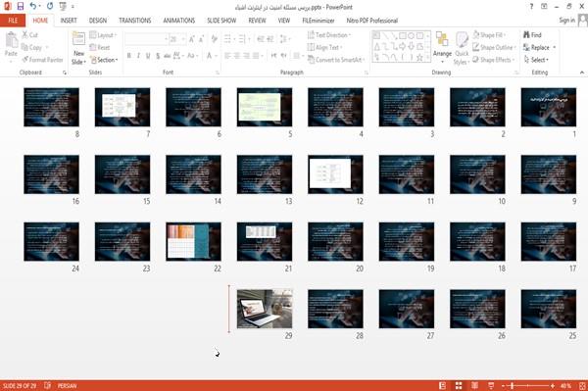Viewport: 588px width, 391px height.
Task: Switch to the TRANSITIONS tab
Action: (x=135, y=21)
